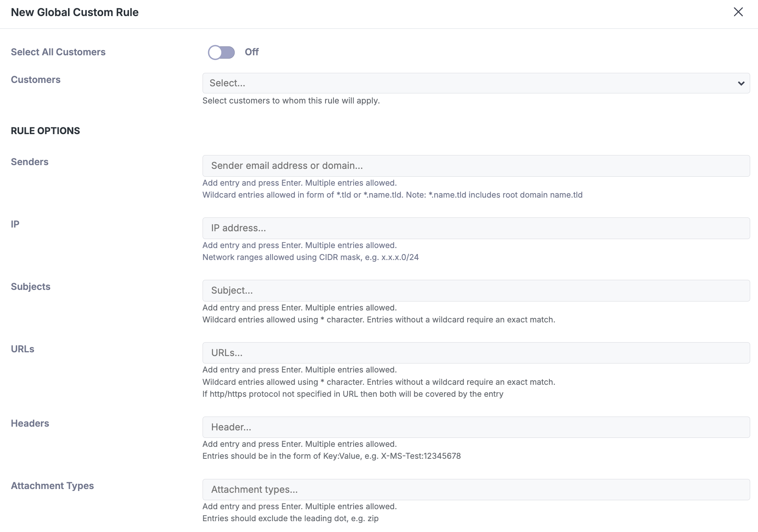Click the Attachment types input box

tap(475, 489)
